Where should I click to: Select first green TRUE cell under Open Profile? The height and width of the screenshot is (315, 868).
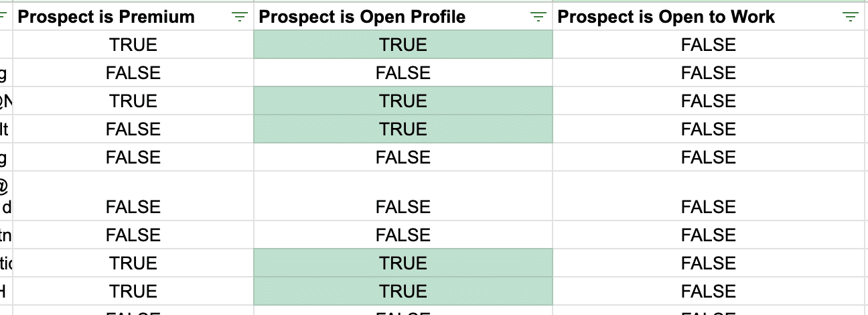[403, 45]
